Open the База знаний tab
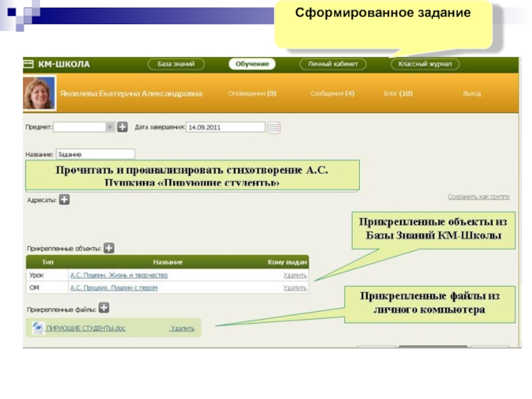532x399 pixels. pyautogui.click(x=176, y=64)
